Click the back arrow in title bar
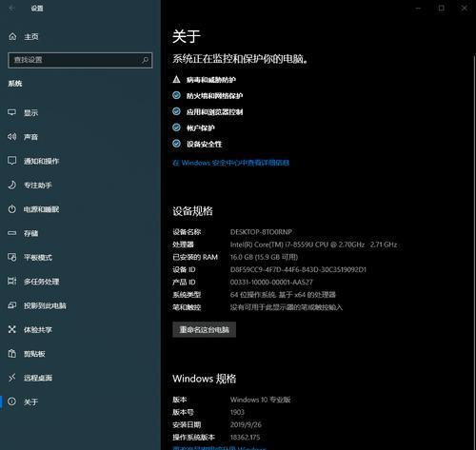 coord(11,9)
